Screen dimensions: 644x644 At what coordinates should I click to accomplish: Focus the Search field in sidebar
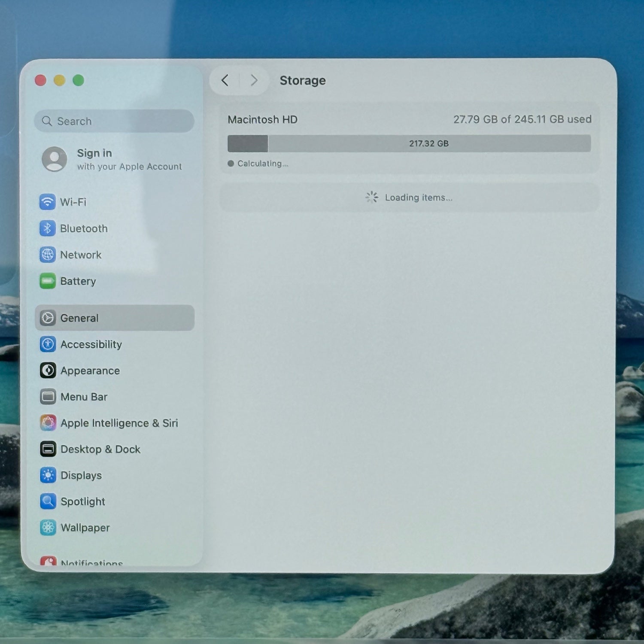pos(114,121)
